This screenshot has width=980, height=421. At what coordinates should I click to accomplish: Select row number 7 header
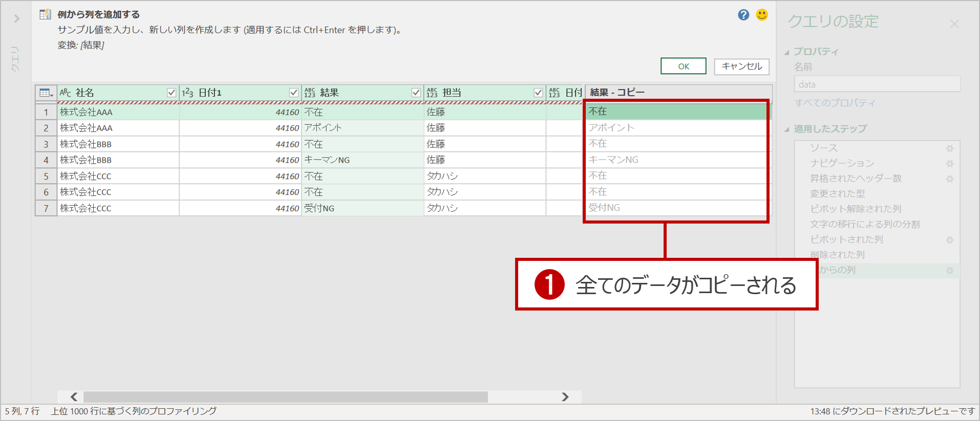(x=46, y=208)
